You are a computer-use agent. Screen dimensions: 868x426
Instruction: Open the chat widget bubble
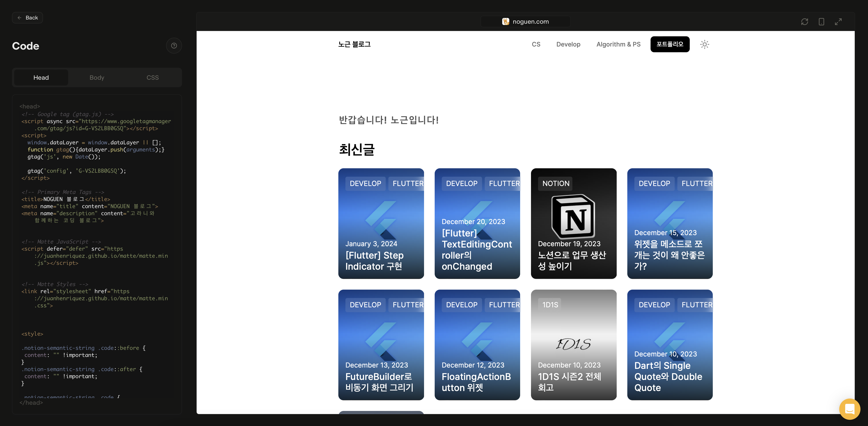click(849, 409)
